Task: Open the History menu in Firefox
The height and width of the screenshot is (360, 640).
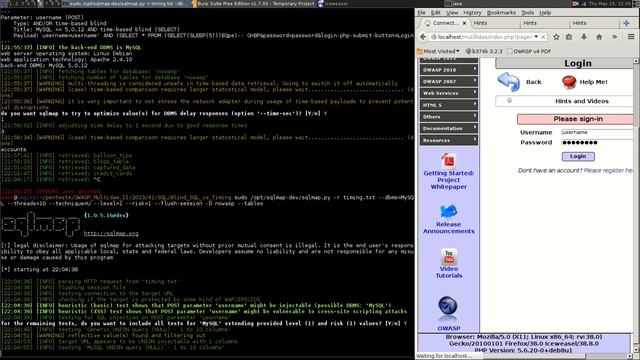Action: (x=472, y=13)
